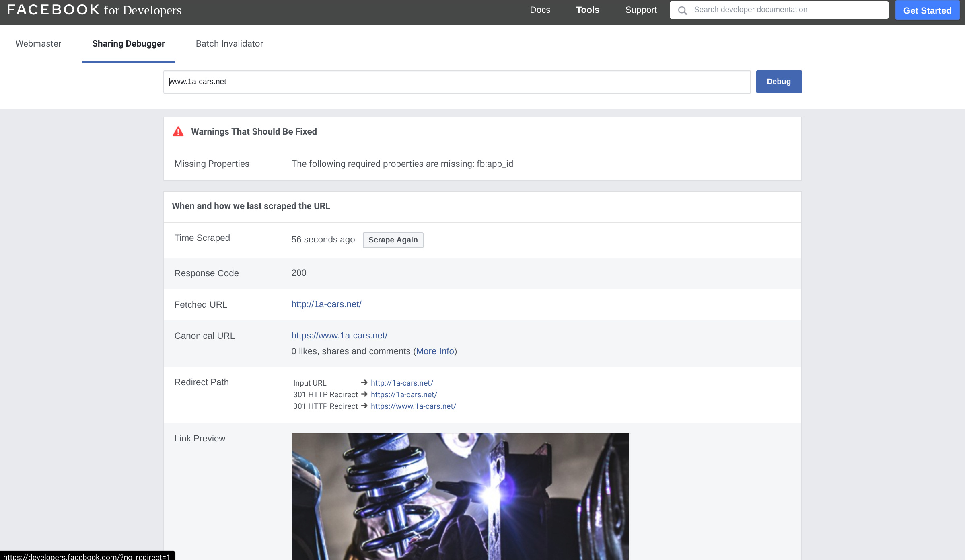
Task: Open the https://1a-cars.net/ redirect link
Action: click(403, 395)
